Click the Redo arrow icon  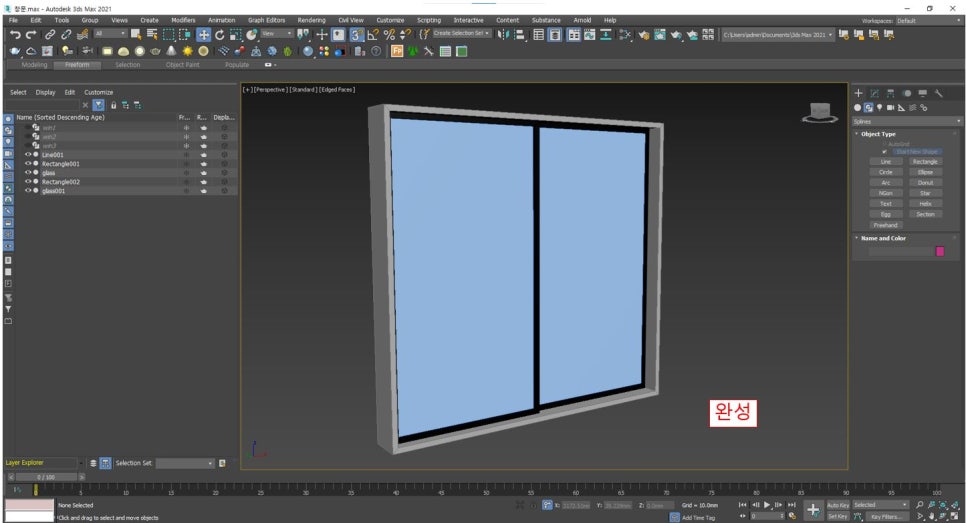pyautogui.click(x=31, y=34)
